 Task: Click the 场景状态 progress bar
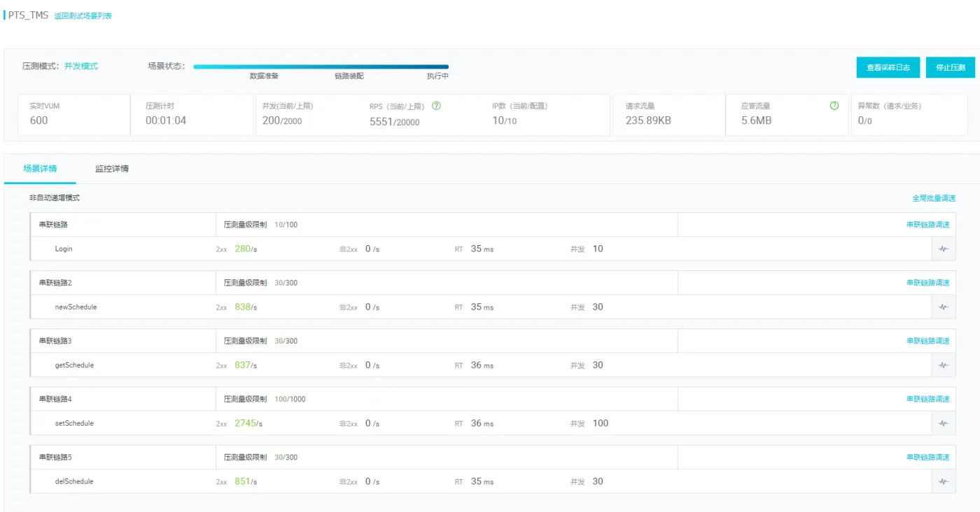coord(321,67)
